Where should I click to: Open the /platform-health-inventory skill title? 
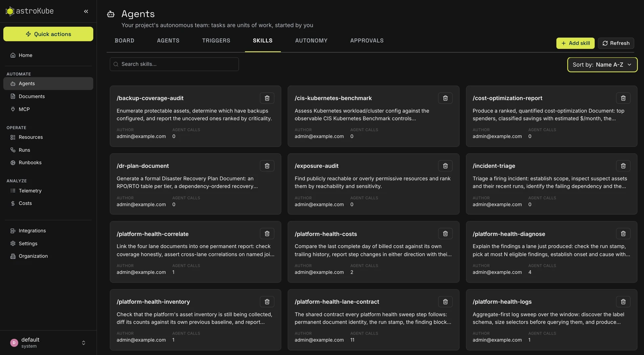click(x=153, y=302)
